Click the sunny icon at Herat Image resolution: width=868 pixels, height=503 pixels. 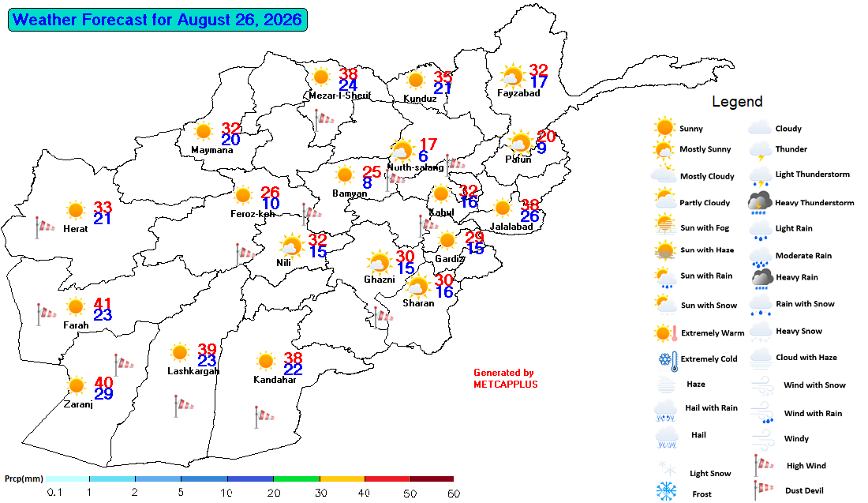tap(75, 211)
